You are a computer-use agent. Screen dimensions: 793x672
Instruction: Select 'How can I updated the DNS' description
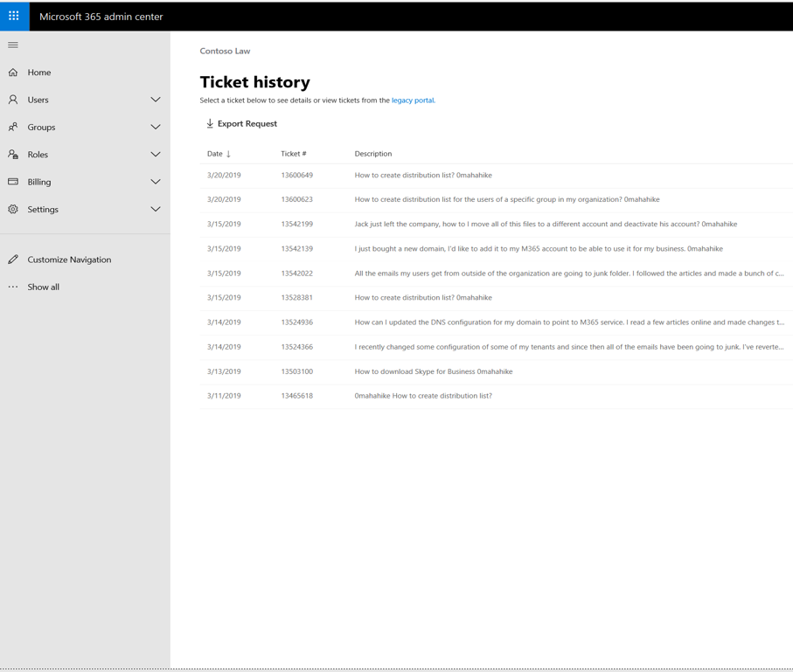pyautogui.click(x=569, y=322)
